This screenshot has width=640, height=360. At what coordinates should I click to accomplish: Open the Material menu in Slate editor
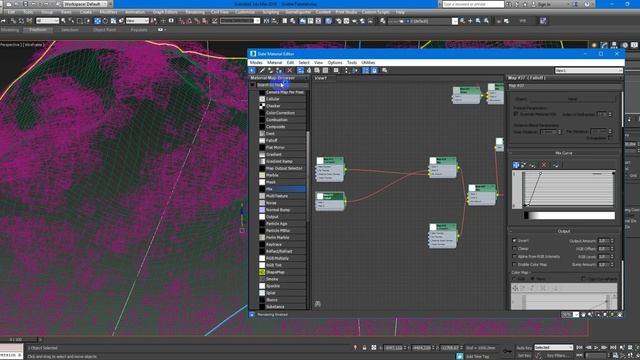275,63
